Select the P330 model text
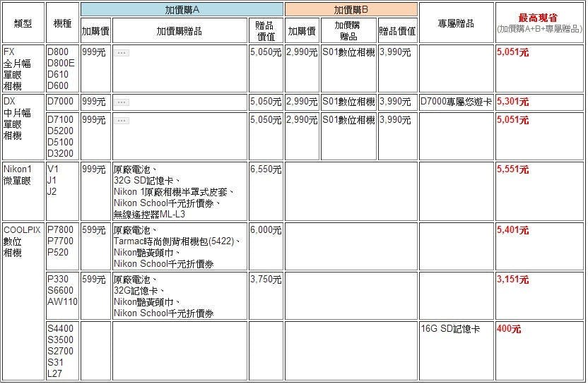Viewport: 588px width, 384px height. pos(58,280)
